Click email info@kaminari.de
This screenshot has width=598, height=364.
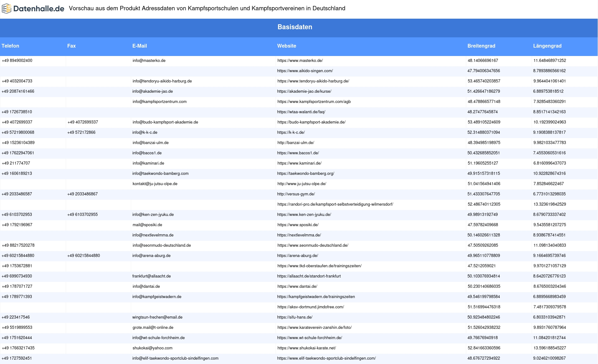[x=148, y=163]
